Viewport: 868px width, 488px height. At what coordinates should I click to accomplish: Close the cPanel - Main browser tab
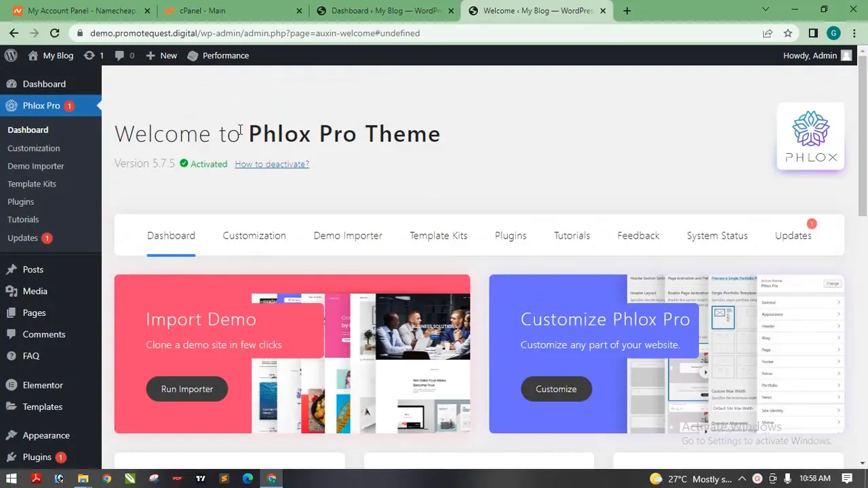[x=300, y=11]
